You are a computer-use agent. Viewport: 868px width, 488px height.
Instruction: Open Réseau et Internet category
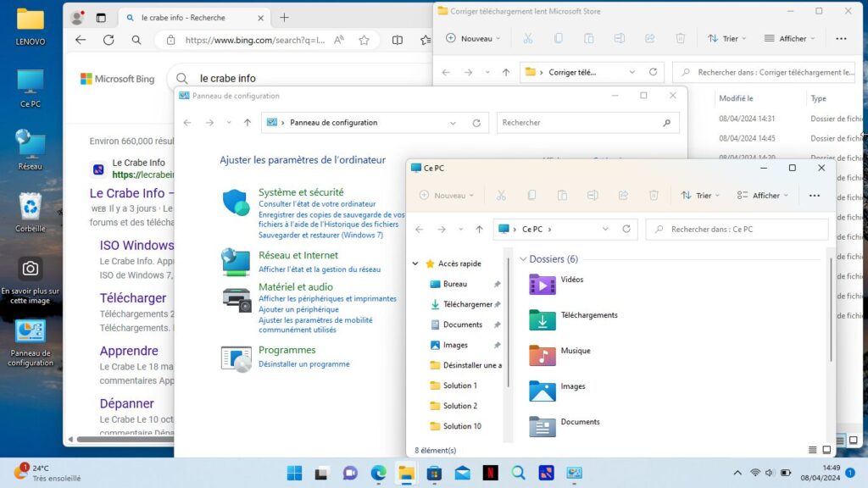(298, 255)
